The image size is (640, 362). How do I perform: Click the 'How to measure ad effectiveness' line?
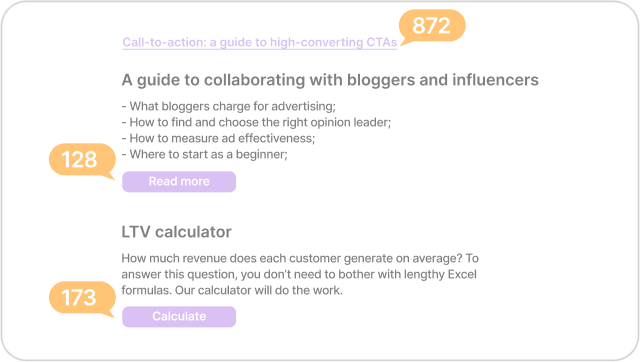218,138
